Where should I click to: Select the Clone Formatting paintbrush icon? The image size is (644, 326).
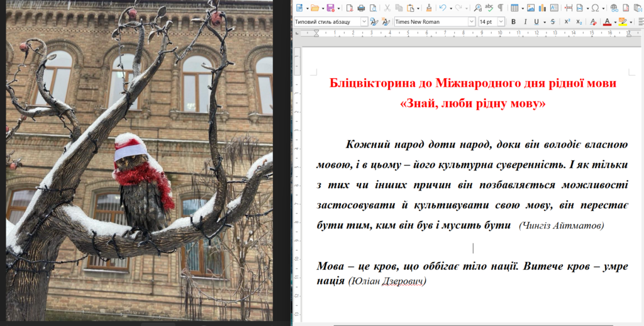(x=428, y=8)
